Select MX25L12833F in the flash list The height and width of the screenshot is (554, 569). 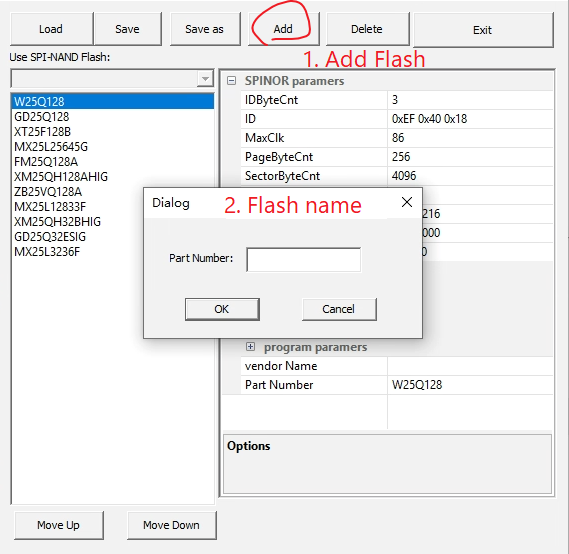tap(78, 206)
